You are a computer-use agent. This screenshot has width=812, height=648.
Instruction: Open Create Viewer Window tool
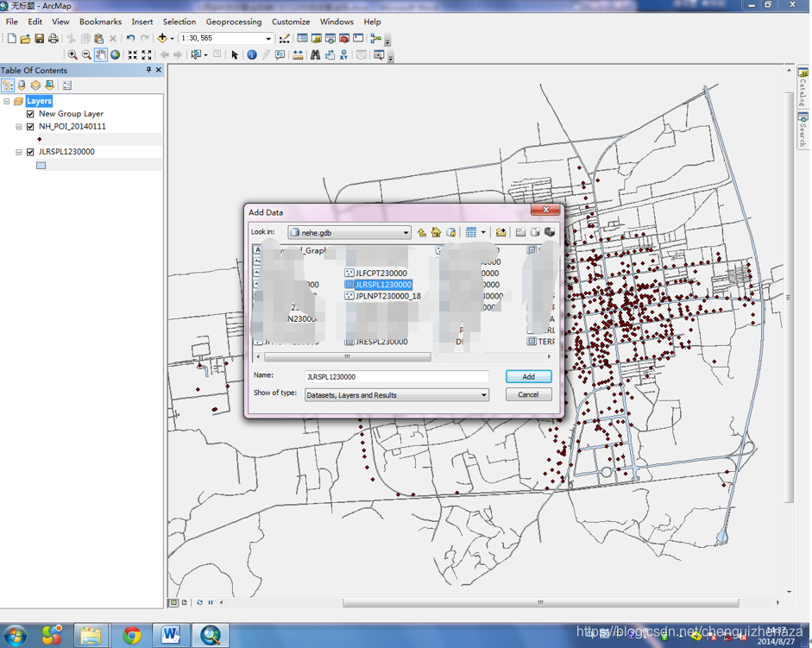[379, 55]
